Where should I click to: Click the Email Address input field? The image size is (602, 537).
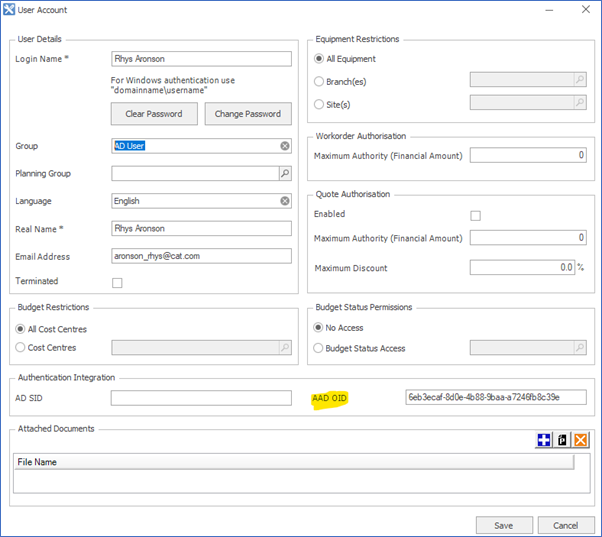[x=201, y=256]
